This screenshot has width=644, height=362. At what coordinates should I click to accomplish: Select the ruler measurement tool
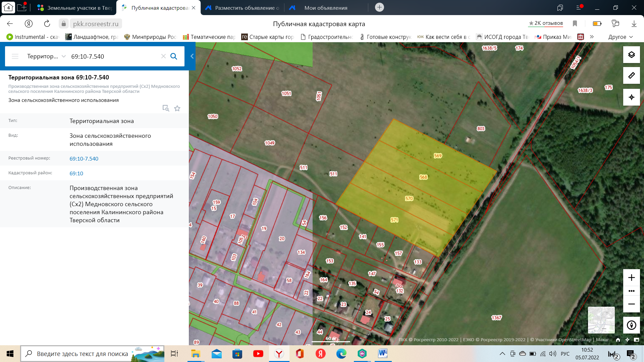pyautogui.click(x=631, y=75)
